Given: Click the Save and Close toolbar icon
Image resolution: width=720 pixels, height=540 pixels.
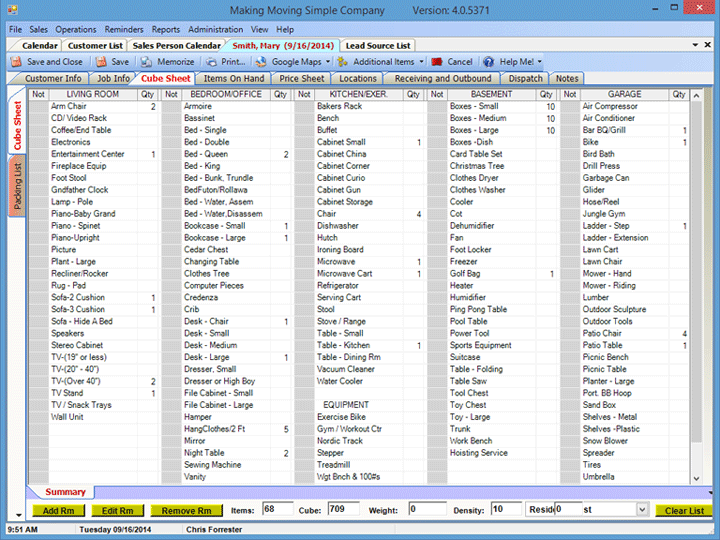Looking at the screenshot, I should (18, 62).
